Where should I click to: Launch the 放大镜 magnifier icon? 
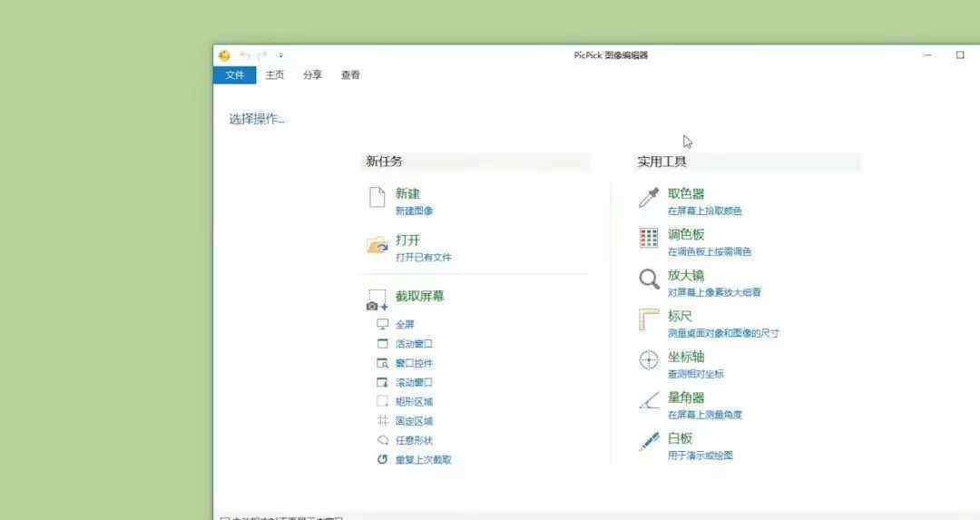coord(649,280)
